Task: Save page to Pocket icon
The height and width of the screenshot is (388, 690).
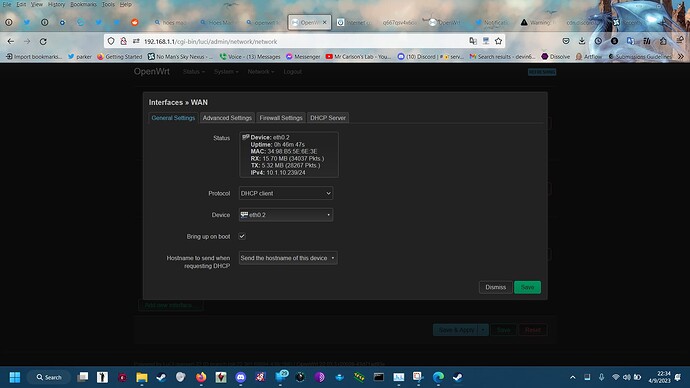Action: pos(566,41)
